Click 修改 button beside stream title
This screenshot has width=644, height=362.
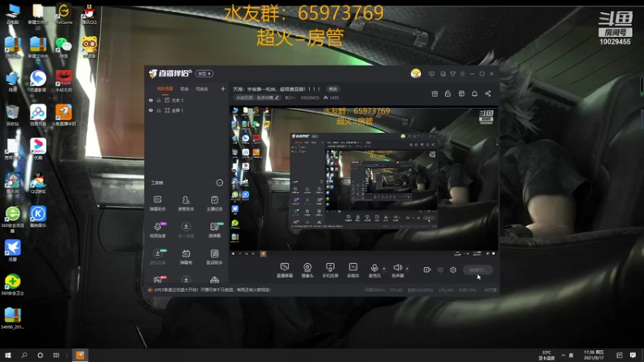(x=332, y=89)
